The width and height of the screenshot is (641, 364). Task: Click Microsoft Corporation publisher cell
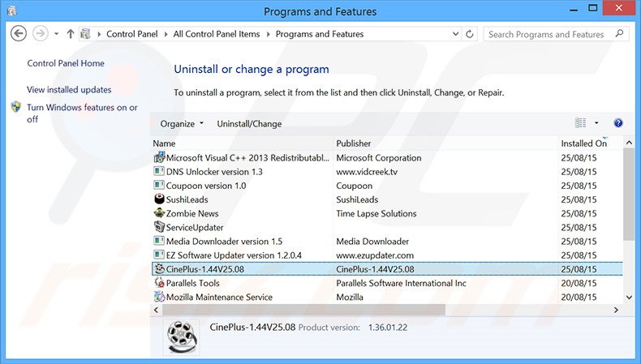click(379, 158)
